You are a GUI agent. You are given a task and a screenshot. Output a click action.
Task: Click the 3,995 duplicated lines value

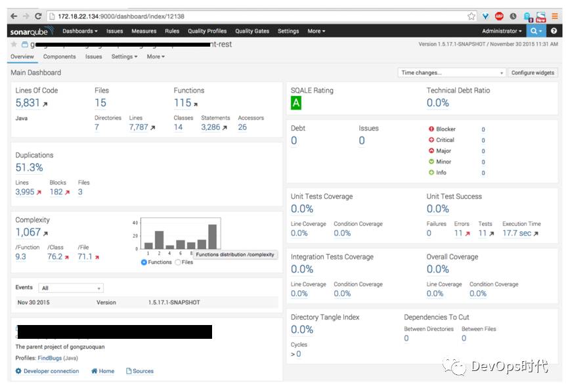(24, 192)
